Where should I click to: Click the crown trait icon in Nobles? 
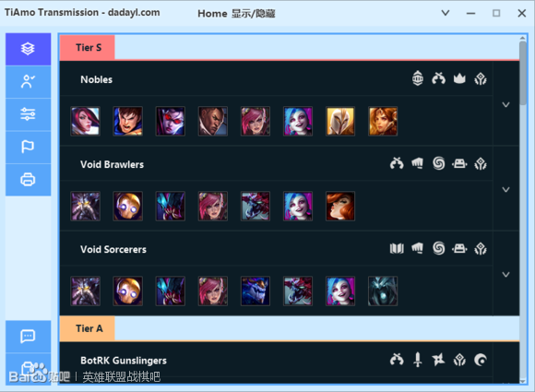click(x=459, y=78)
